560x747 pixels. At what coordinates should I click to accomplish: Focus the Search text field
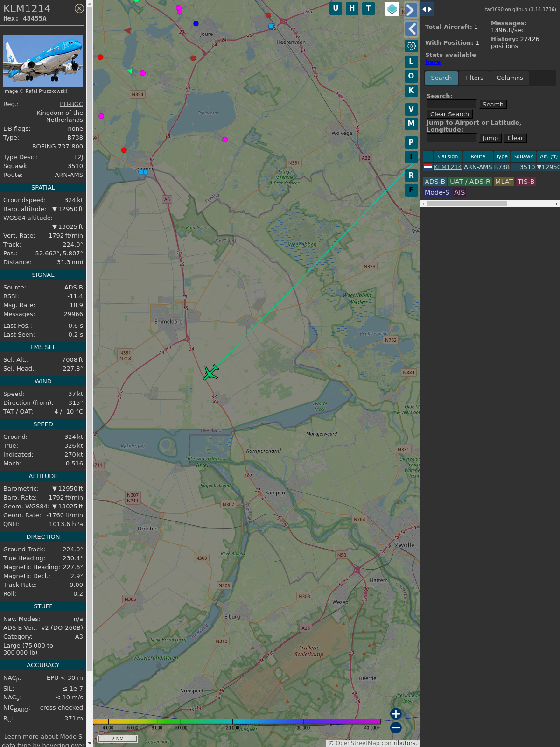(451, 105)
